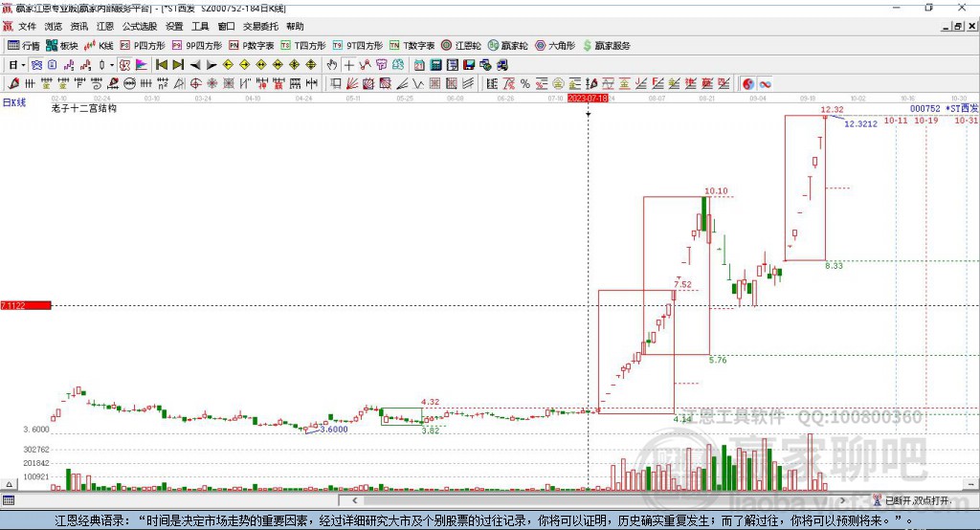The height and width of the screenshot is (530, 980).
Task: Open the 帮助 menu
Action: coord(295,26)
